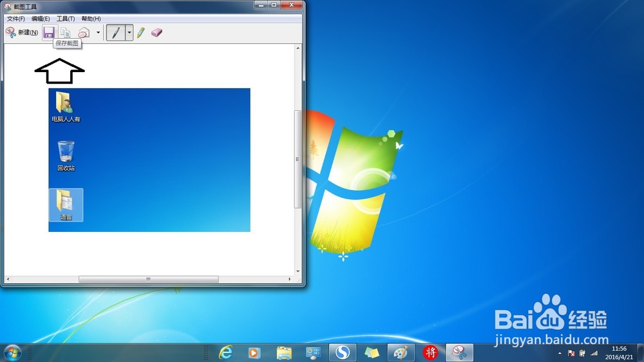This screenshot has height=362, width=644.
Task: Save the snip with the floppy disk icon
Action: click(x=49, y=32)
